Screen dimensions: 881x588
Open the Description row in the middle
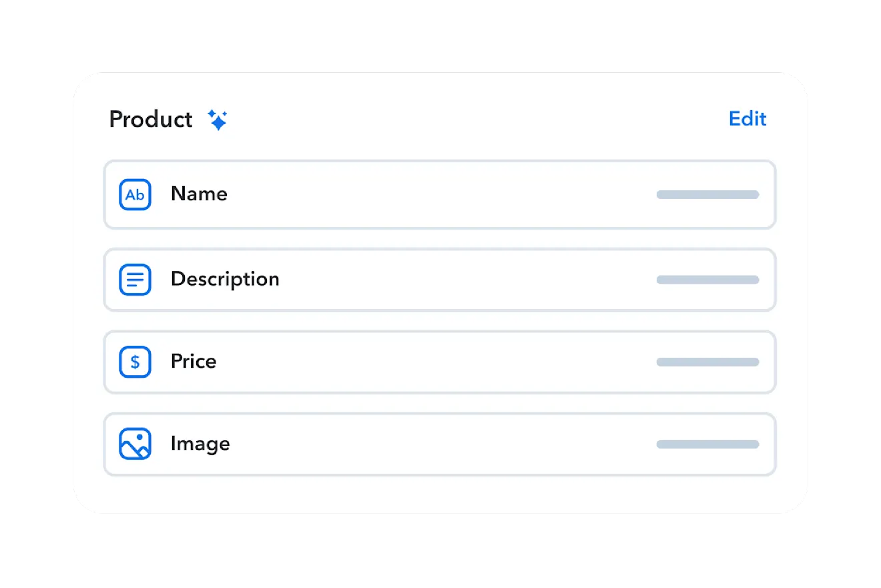pyautogui.click(x=441, y=280)
